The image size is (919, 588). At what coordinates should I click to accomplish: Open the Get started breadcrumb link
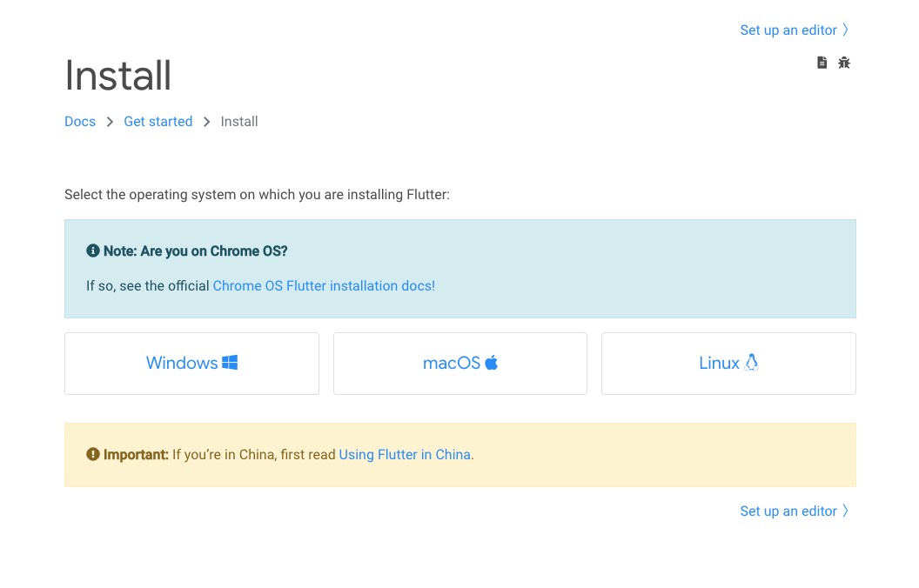158,122
